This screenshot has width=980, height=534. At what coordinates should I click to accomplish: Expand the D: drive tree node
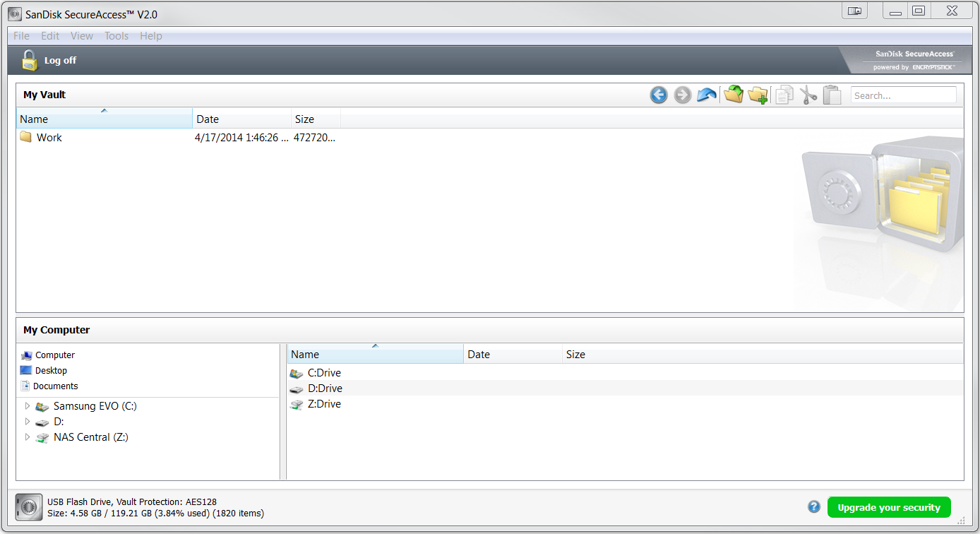point(28,422)
